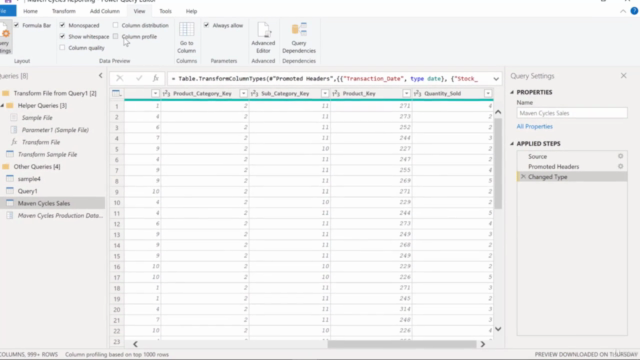Open the table options icon in the grid corner
The image size is (640, 360).
coord(117,93)
